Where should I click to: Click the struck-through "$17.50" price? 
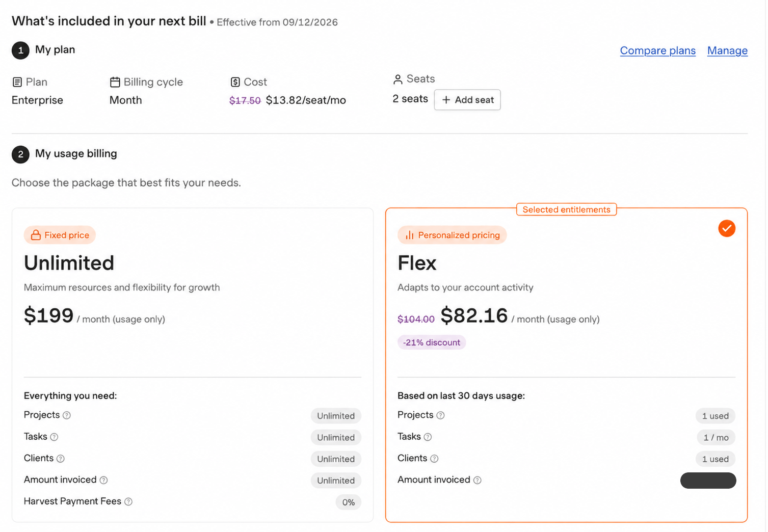coord(245,100)
